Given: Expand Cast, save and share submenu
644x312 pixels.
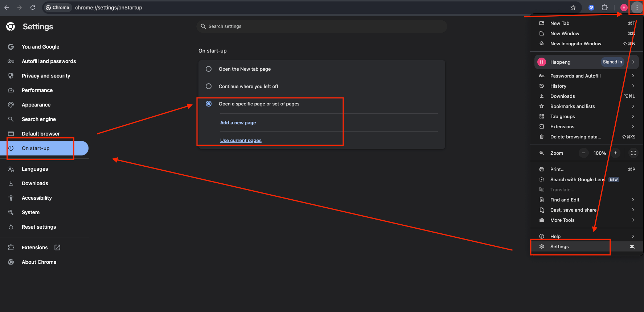Looking at the screenshot, I should pos(633,210).
